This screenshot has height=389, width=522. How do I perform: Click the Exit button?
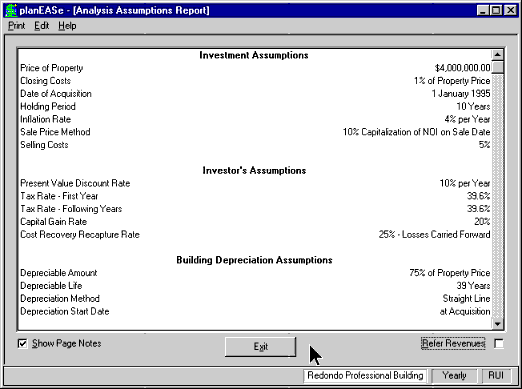260,347
